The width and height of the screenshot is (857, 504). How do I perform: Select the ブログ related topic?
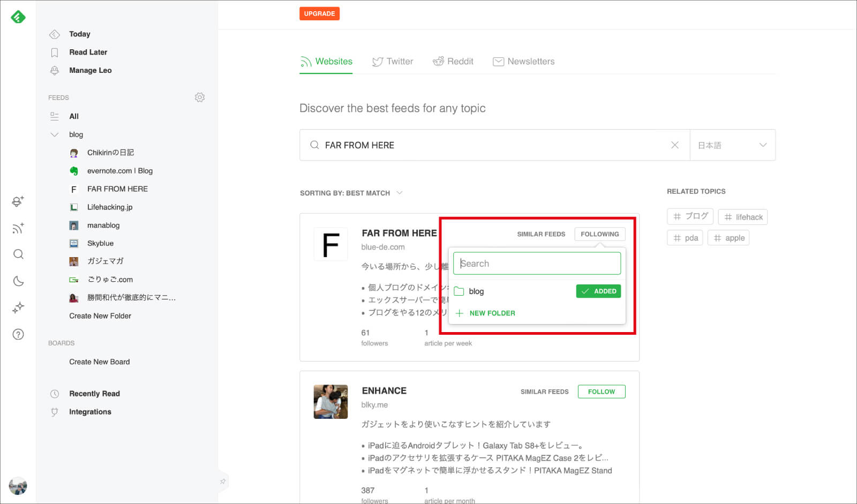[690, 216]
